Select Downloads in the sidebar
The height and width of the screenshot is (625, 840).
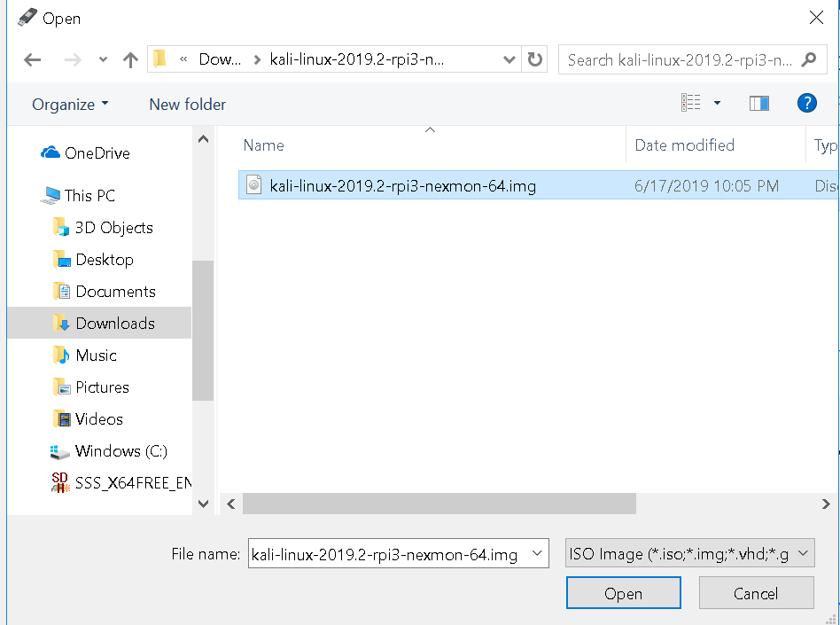tap(99, 323)
